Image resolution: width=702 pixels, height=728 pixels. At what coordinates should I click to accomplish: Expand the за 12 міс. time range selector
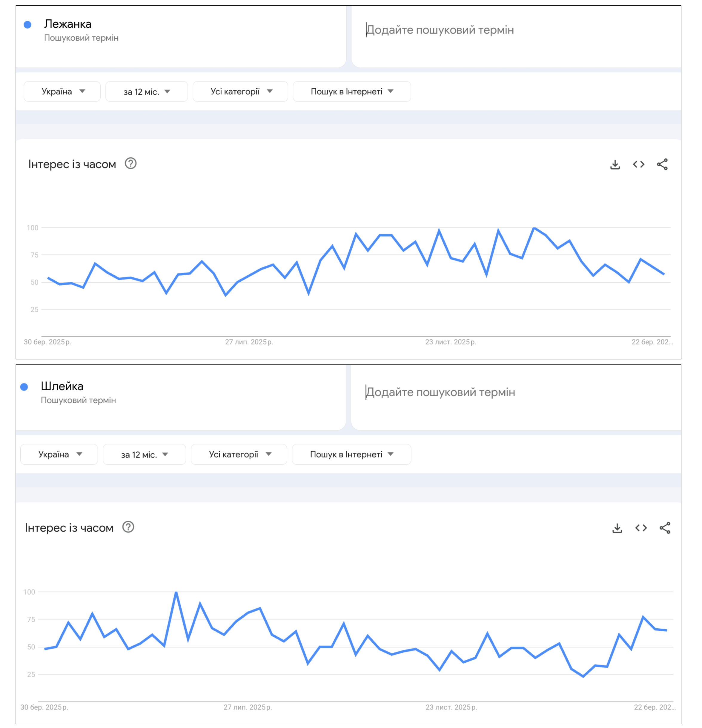146,91
